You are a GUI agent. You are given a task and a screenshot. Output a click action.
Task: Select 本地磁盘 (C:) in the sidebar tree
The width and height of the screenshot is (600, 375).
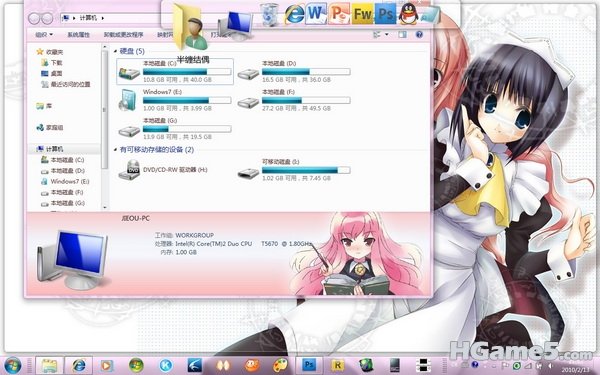point(62,160)
